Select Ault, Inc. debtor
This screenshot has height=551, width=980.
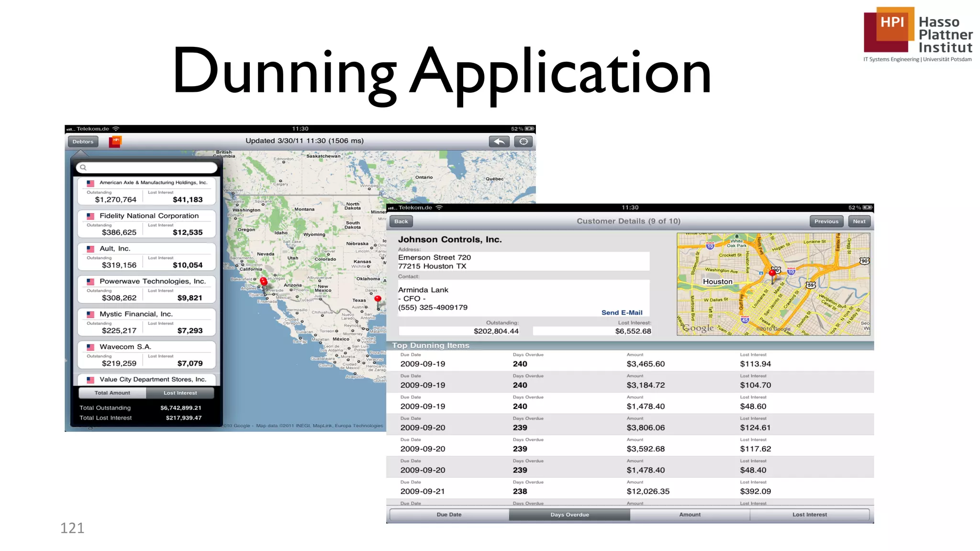point(147,257)
